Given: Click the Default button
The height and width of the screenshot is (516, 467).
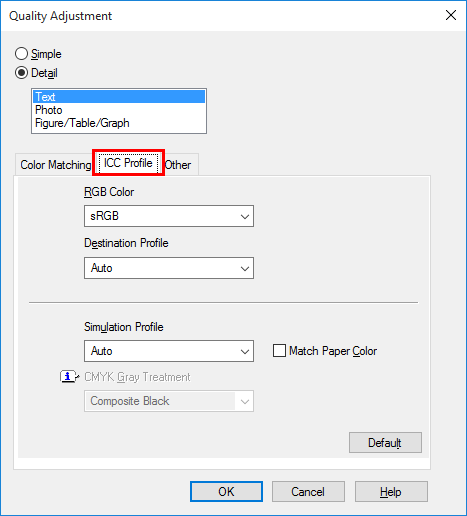Looking at the screenshot, I should point(385,443).
